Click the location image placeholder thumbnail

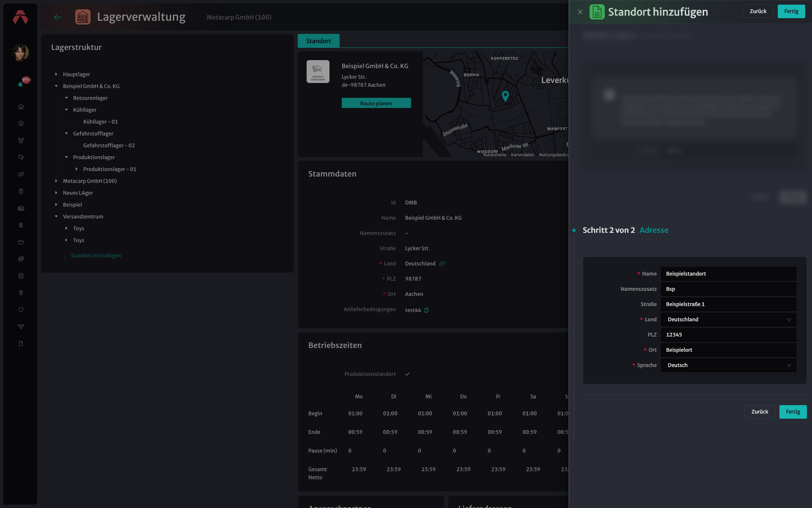coord(318,72)
